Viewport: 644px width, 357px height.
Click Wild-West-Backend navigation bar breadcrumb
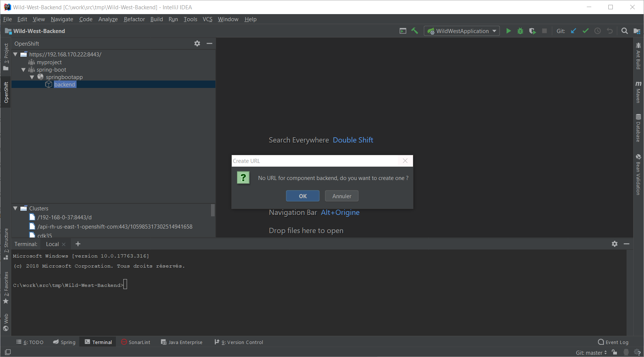point(35,31)
